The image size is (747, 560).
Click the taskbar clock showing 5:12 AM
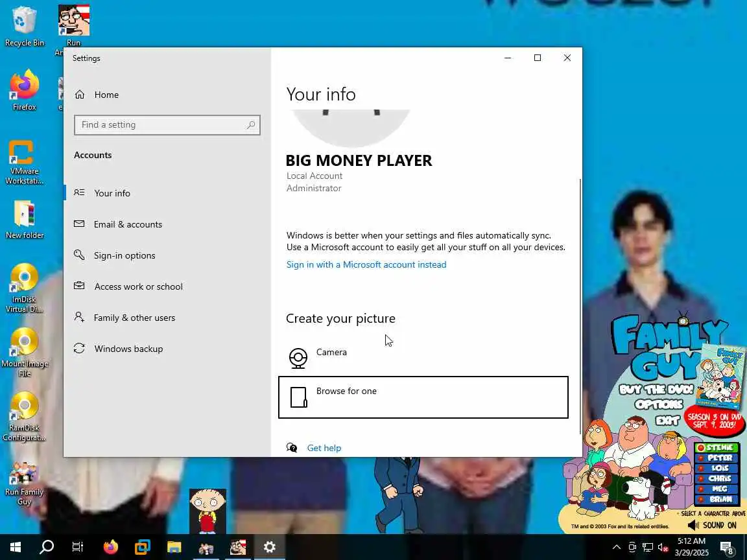[x=691, y=547]
